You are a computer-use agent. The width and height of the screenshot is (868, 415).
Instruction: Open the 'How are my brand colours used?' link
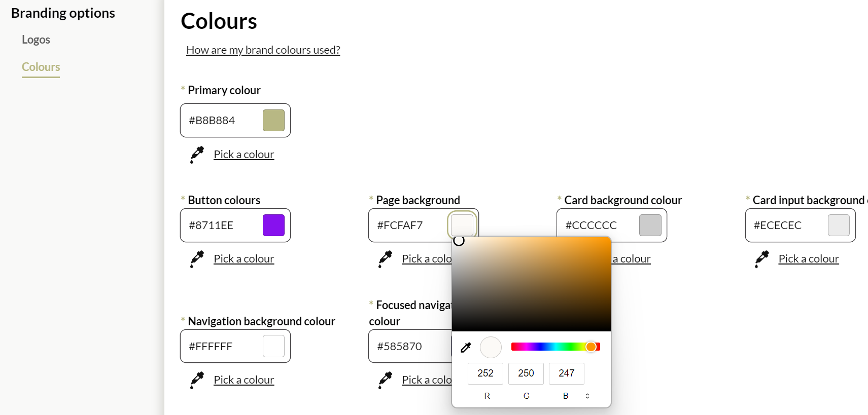tap(263, 50)
